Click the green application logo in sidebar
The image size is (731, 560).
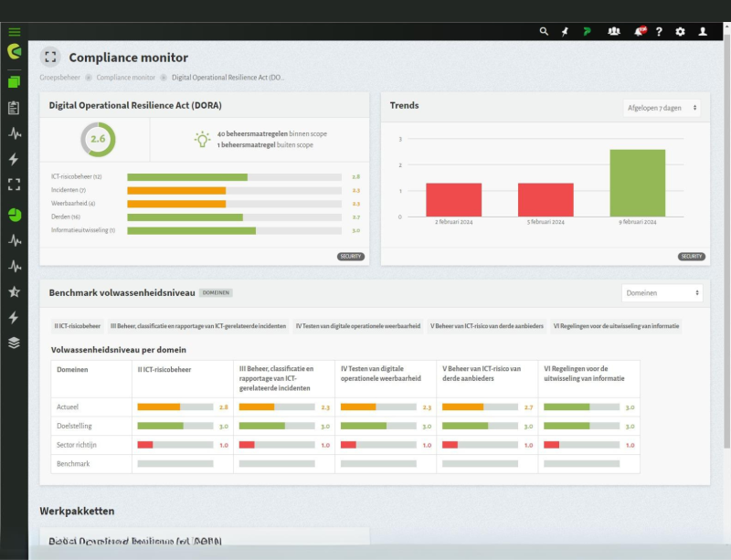15,51
